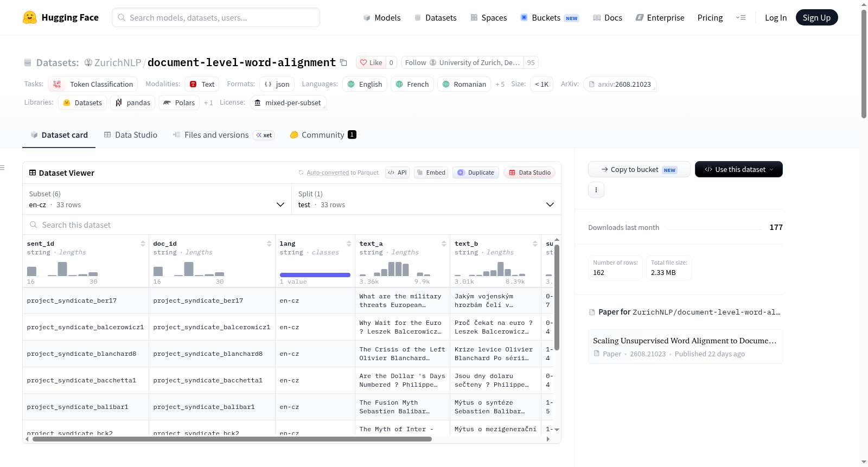Click the Log In link
Viewport: 868px width, 467px height.
click(776, 17)
